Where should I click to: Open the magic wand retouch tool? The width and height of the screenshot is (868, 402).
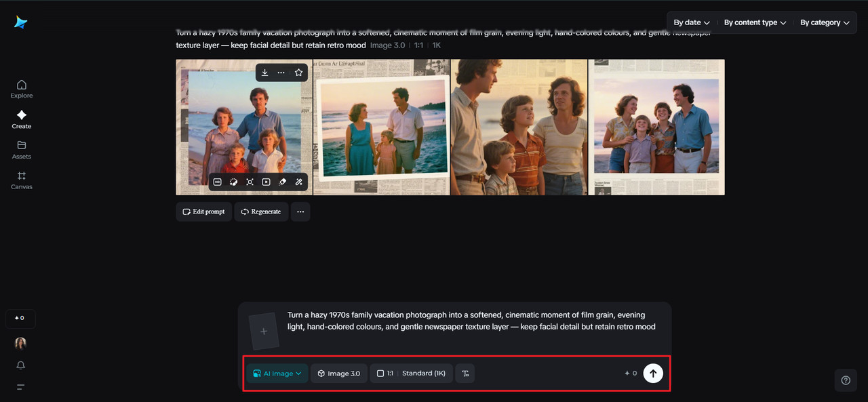298,182
